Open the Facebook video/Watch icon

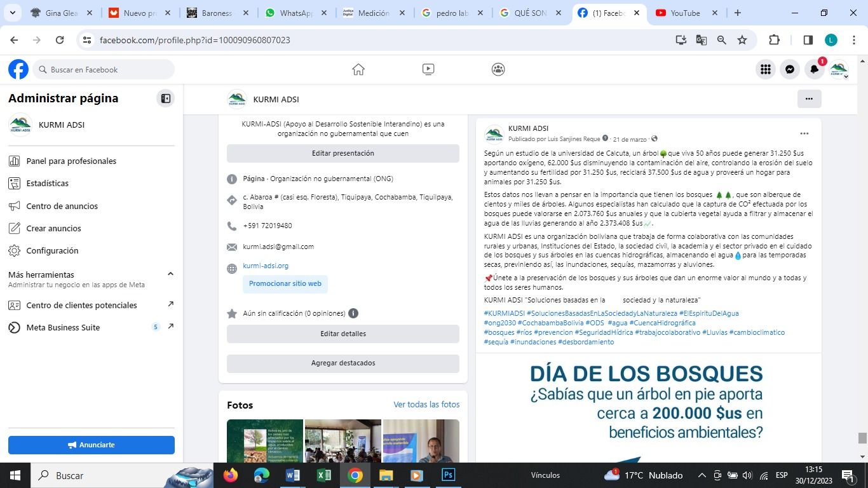pyautogui.click(x=428, y=69)
